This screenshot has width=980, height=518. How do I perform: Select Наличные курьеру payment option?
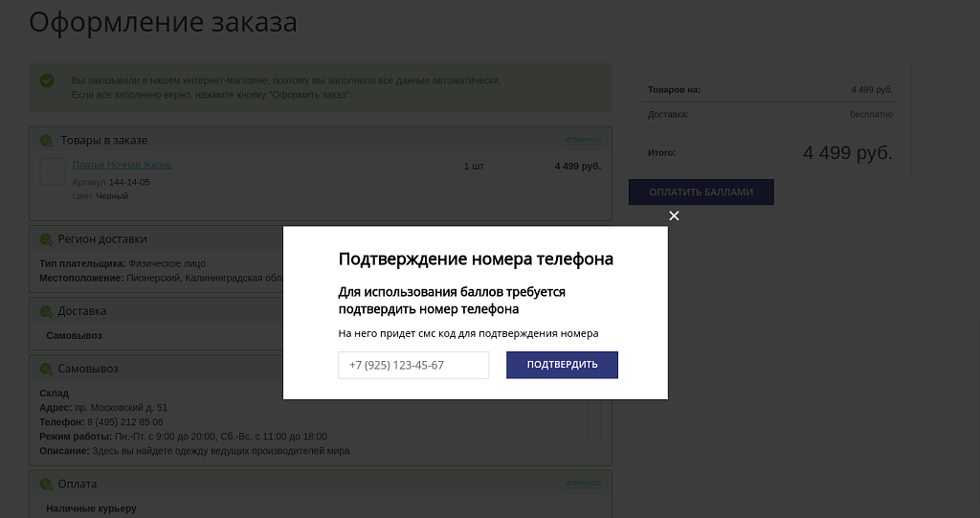tap(91, 508)
